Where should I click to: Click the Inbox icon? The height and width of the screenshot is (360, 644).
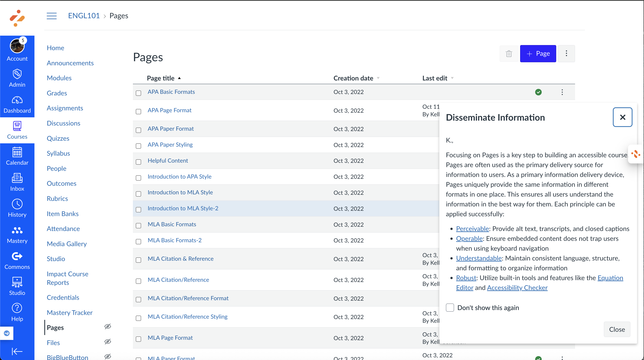coord(17,182)
